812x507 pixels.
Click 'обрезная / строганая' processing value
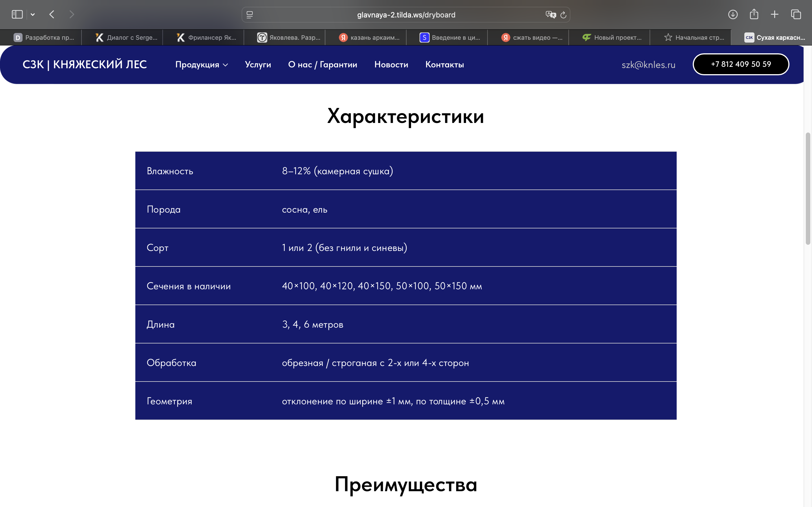pyautogui.click(x=376, y=363)
